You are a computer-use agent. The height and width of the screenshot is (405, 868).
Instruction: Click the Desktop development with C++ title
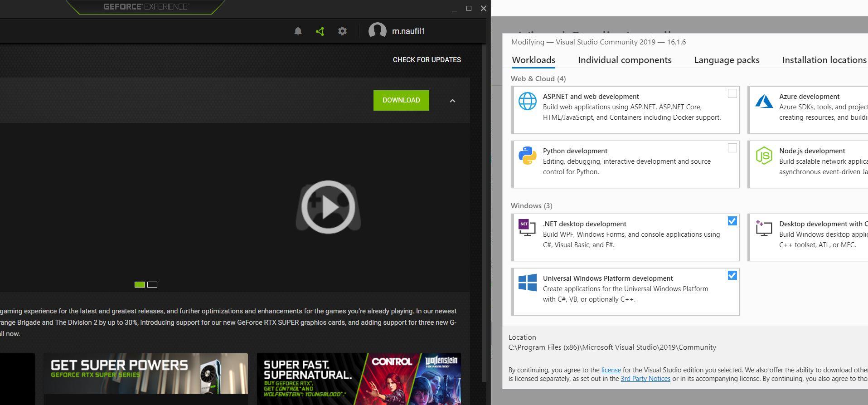click(x=823, y=224)
